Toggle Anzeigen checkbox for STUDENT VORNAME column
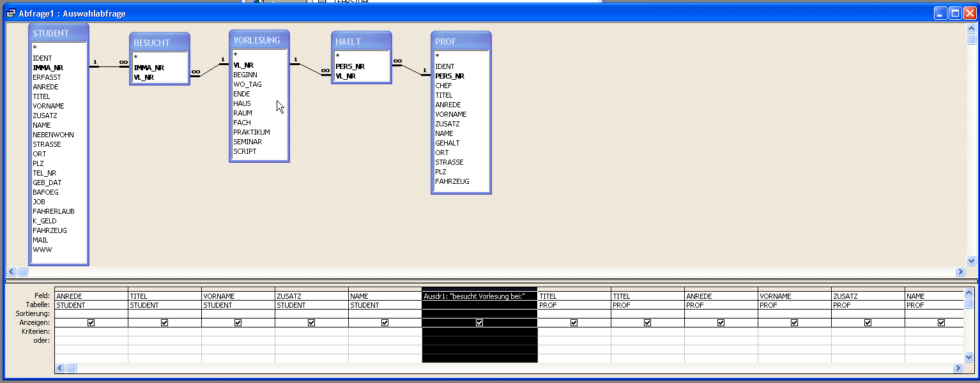The height and width of the screenshot is (383, 980). (238, 323)
